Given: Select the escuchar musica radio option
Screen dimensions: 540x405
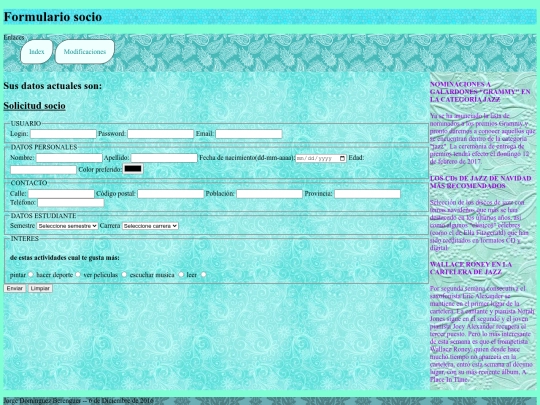Looking at the screenshot, I should point(181,274).
